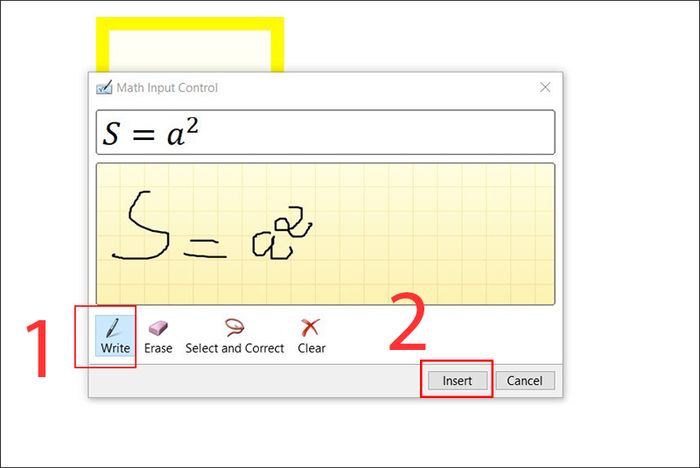This screenshot has height=468, width=700.
Task: Click the recognized equals sign in preview
Action: click(x=144, y=134)
